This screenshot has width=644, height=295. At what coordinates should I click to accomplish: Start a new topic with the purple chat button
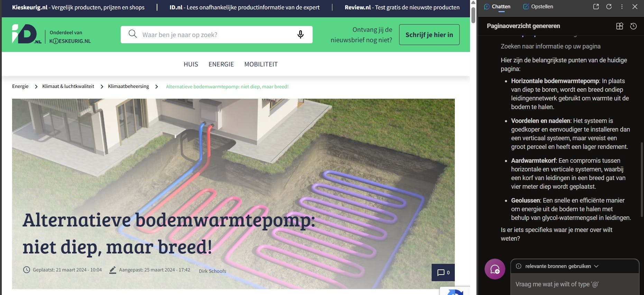pyautogui.click(x=495, y=269)
